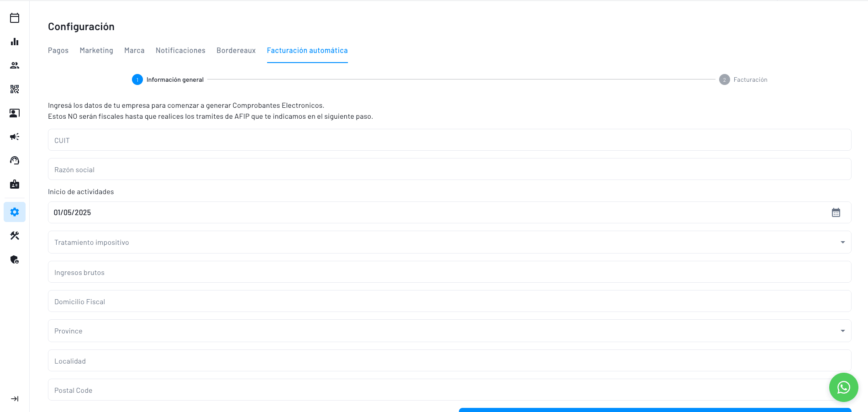
Task: Open the ID badge sidebar icon
Action: click(15, 184)
